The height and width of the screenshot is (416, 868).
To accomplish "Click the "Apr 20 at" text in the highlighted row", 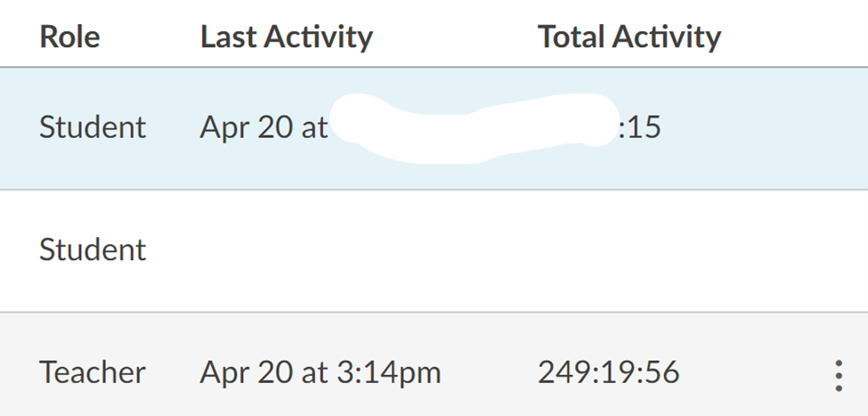I will point(264,127).
